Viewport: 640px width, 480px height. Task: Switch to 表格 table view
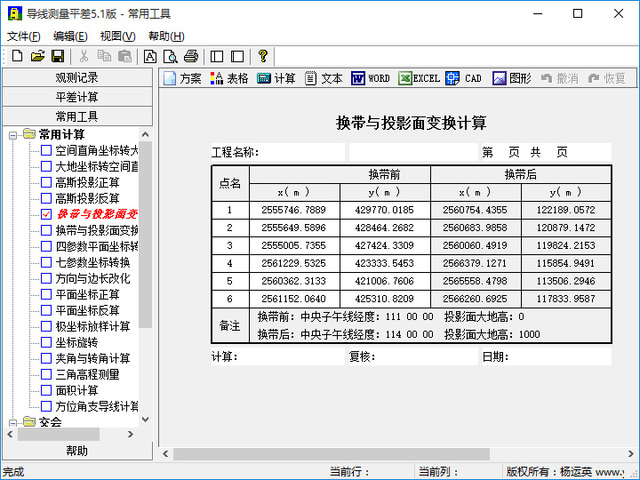pyautogui.click(x=229, y=78)
